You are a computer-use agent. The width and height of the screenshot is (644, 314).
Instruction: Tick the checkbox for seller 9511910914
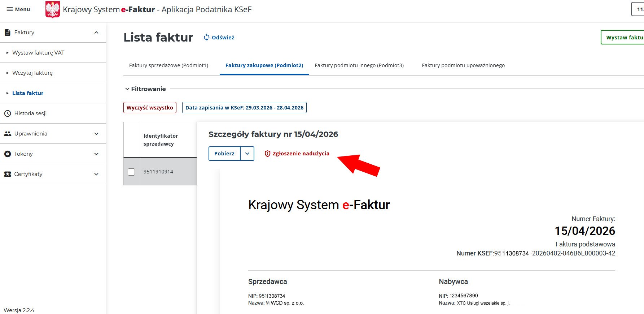click(131, 172)
